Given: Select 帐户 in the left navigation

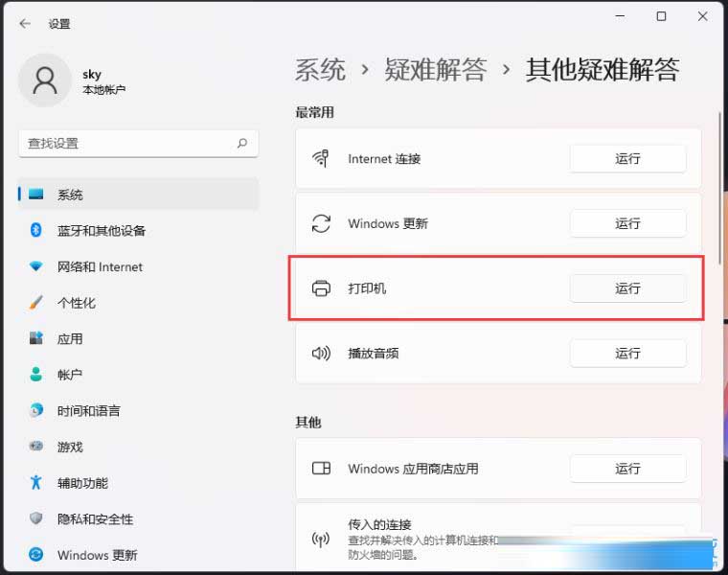Looking at the screenshot, I should click(70, 375).
